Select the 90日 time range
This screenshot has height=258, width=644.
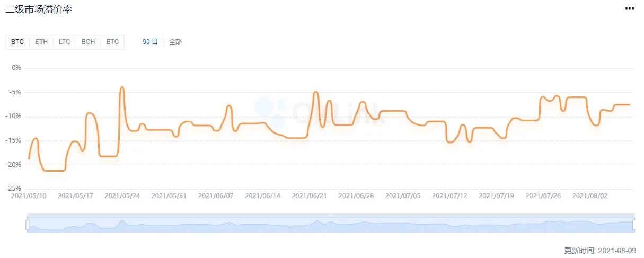150,42
